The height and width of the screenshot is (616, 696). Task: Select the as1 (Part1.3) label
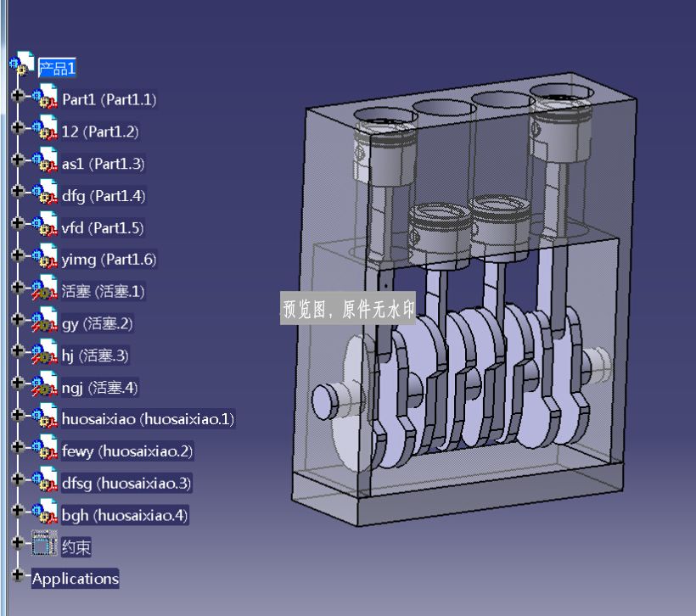click(x=103, y=164)
